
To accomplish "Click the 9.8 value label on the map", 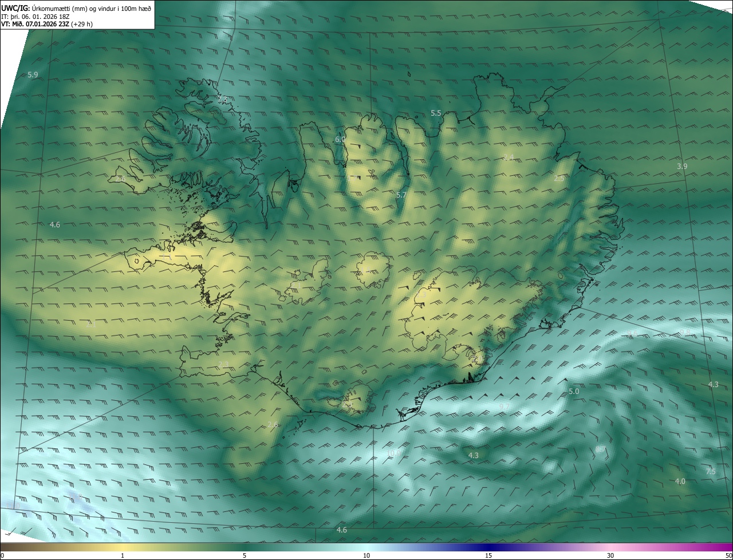I will 685,333.
